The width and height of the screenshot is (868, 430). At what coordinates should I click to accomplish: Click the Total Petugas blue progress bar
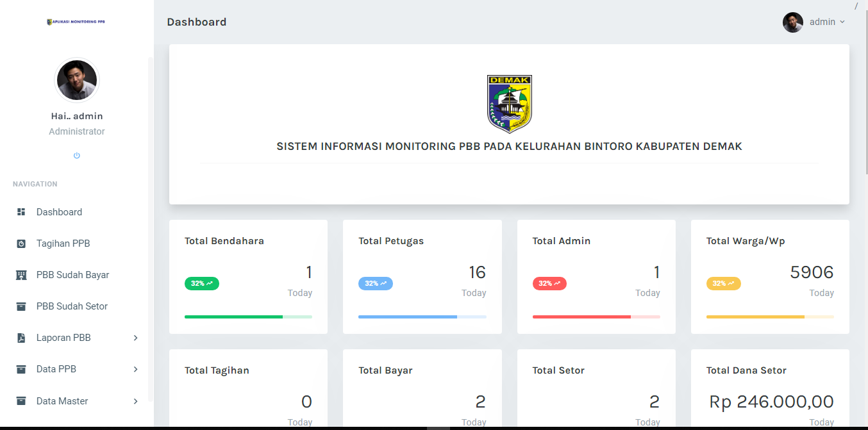422,317
